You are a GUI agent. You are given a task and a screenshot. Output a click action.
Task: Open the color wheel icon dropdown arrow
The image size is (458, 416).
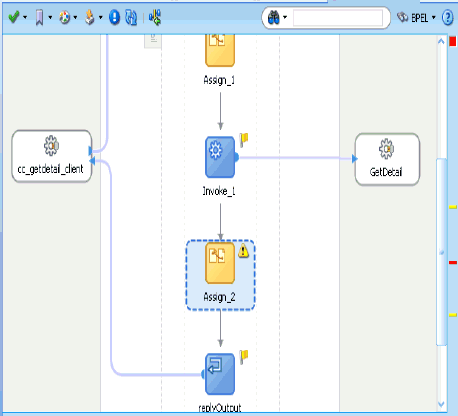75,17
